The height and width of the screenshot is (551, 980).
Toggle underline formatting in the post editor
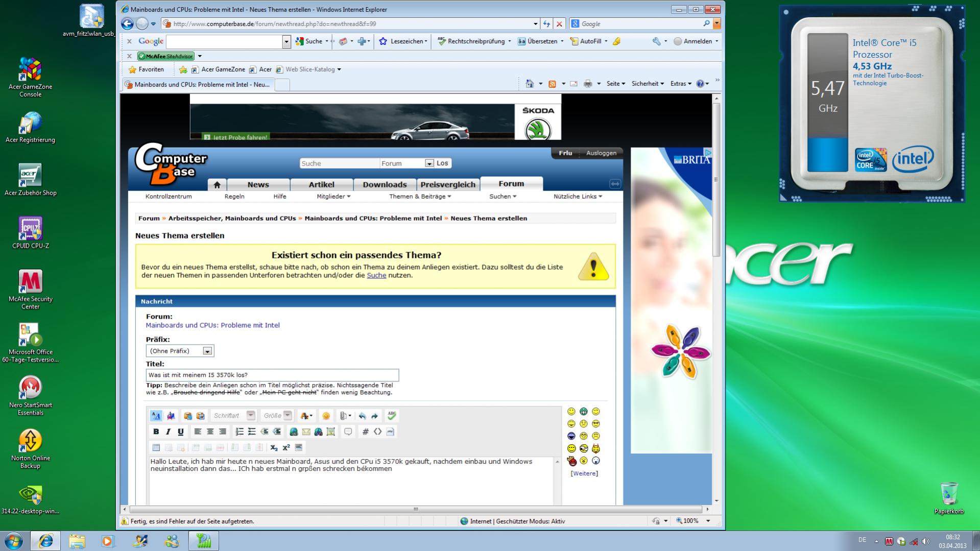coord(180,432)
